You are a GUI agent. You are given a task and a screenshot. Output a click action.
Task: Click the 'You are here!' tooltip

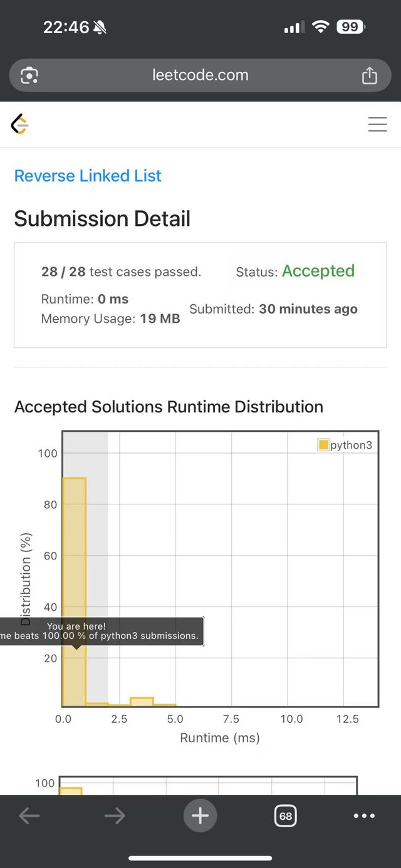tap(102, 631)
